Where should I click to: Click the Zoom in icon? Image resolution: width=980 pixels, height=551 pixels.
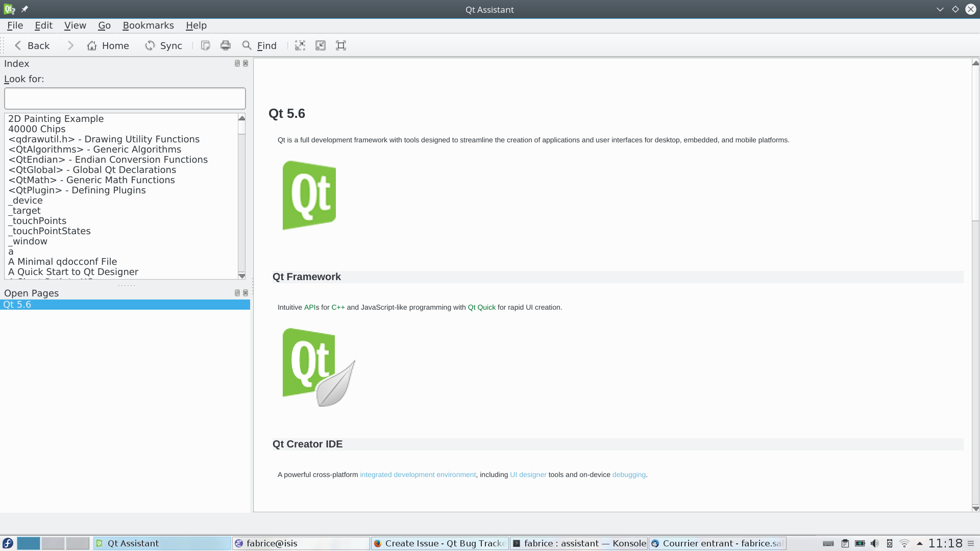tap(300, 46)
